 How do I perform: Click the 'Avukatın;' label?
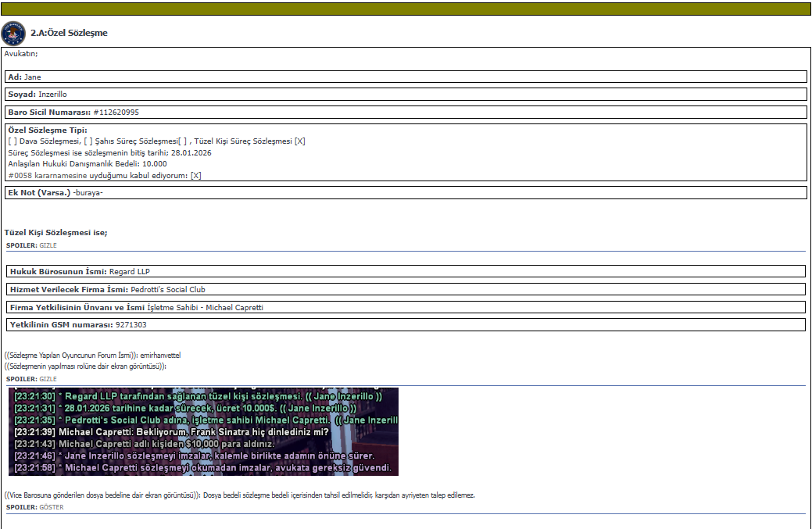tap(21, 54)
